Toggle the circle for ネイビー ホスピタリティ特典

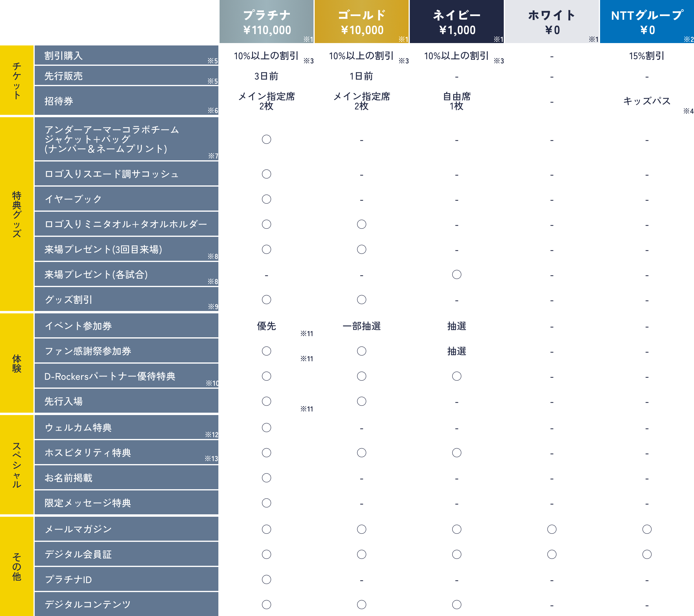(x=457, y=452)
